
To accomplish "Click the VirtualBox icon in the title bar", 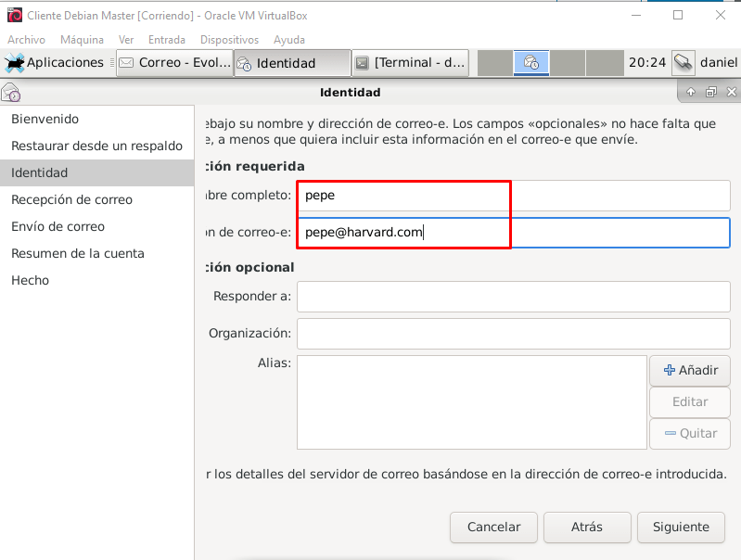I will pyautogui.click(x=14, y=16).
